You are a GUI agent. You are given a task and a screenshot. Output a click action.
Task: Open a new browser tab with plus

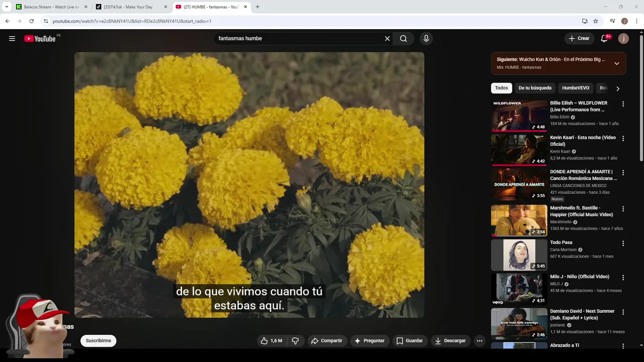258,7
